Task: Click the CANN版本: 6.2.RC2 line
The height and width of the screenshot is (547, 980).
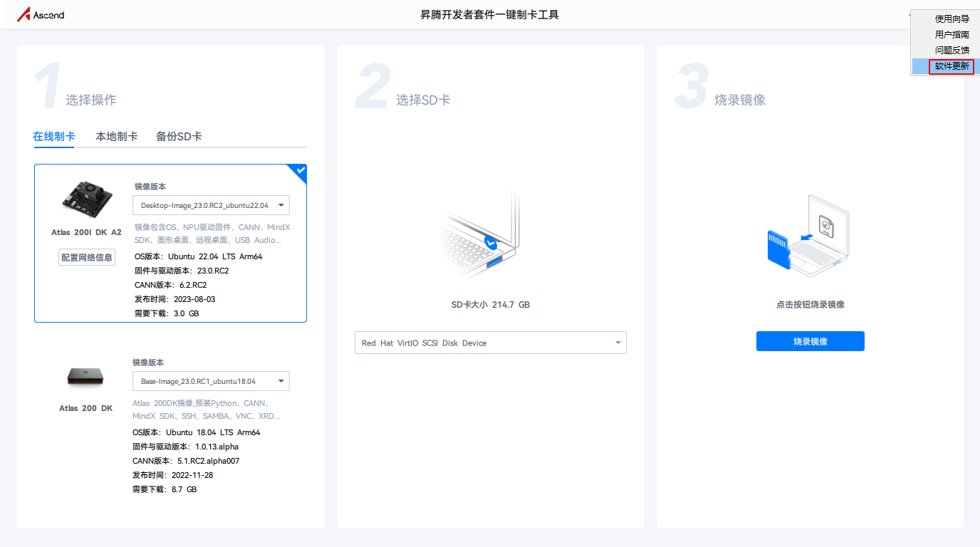Action: point(171,285)
